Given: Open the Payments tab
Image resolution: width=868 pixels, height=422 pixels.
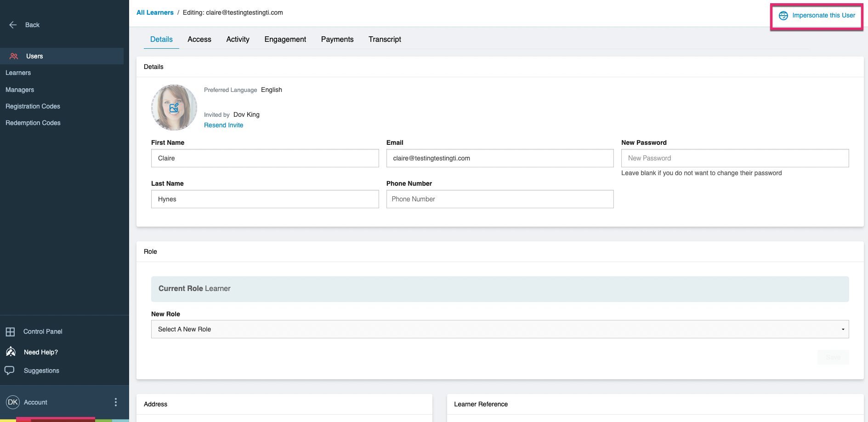Looking at the screenshot, I should (x=337, y=39).
